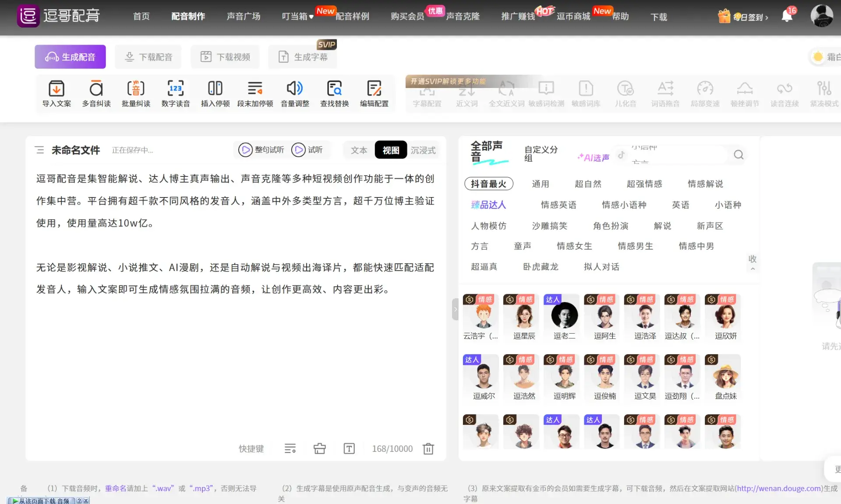Screen dimensions: 841x504
Task: Open the 数字读音 number reading tool
Action: coord(175,89)
